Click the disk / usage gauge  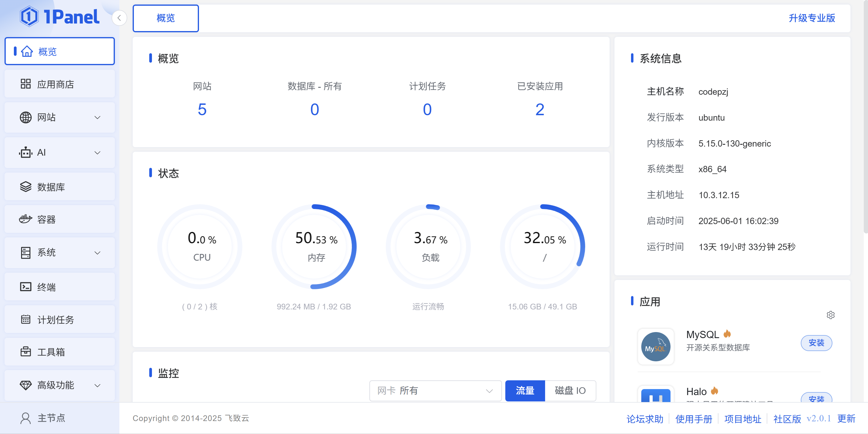(x=542, y=247)
